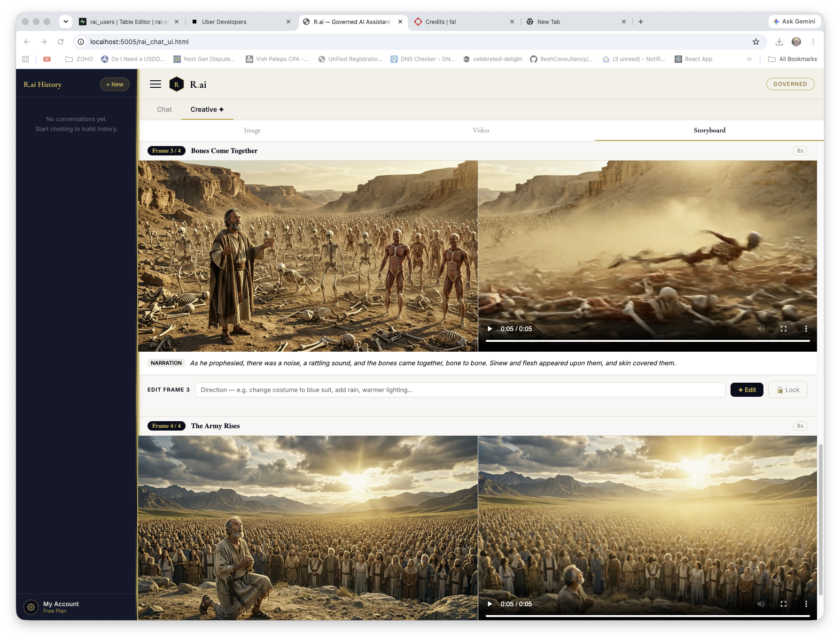
Task: Switch to the Chat tab
Action: coord(164,109)
